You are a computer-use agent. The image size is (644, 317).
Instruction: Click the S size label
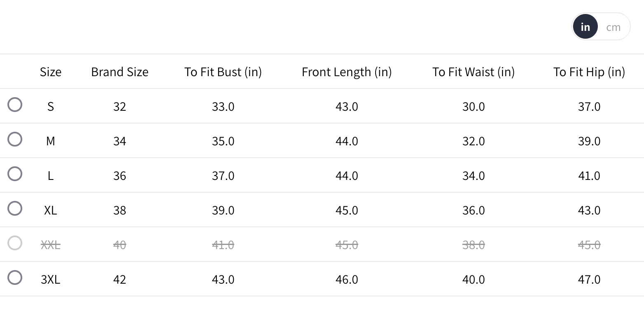click(51, 107)
